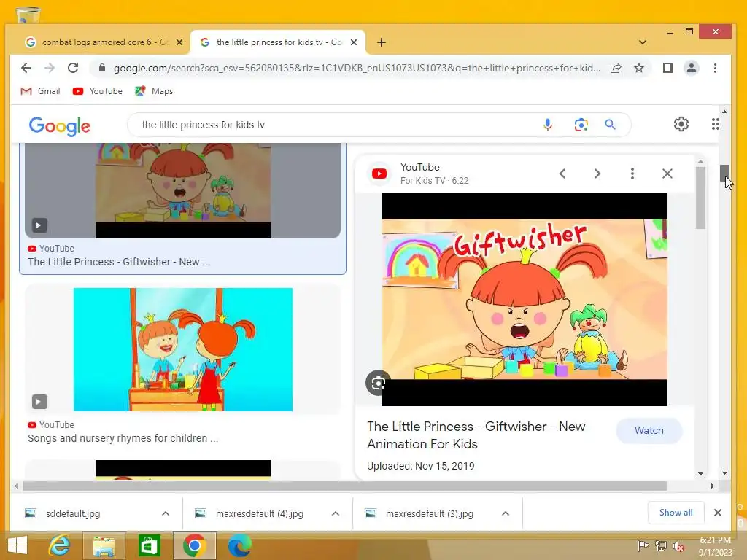The image size is (747, 560).
Task: Close the downloads bar
Action: click(x=718, y=513)
